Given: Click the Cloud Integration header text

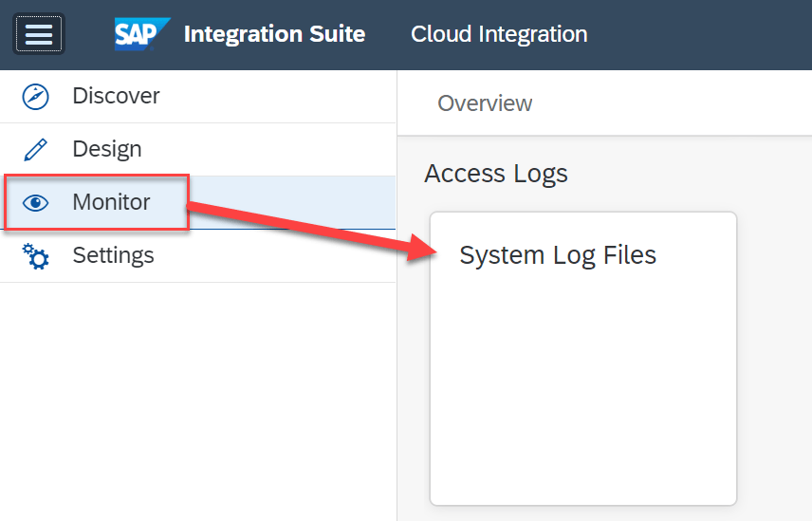Looking at the screenshot, I should (x=499, y=34).
